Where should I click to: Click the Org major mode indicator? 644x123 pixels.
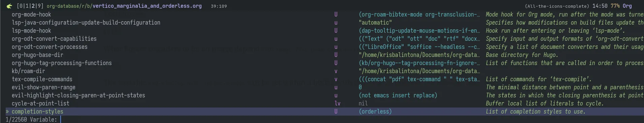627,6
